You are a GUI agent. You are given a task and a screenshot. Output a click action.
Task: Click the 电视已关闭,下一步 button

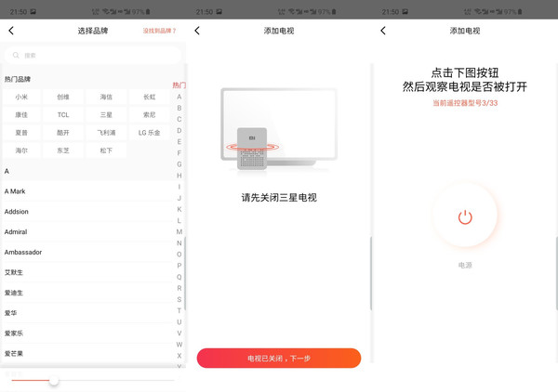click(x=279, y=359)
